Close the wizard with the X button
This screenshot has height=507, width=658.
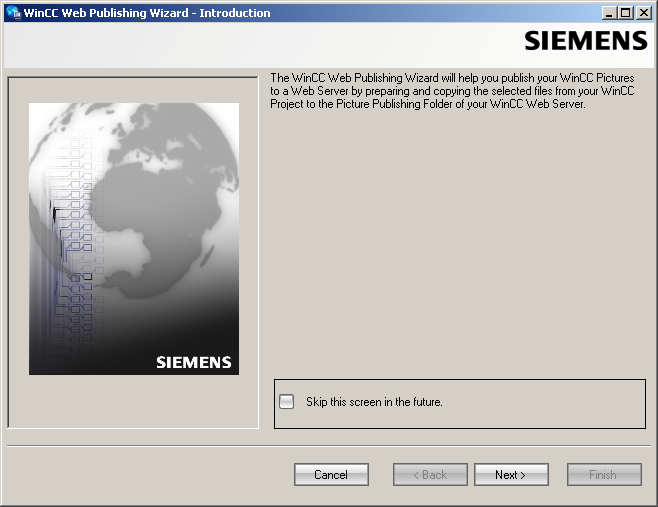[643, 13]
